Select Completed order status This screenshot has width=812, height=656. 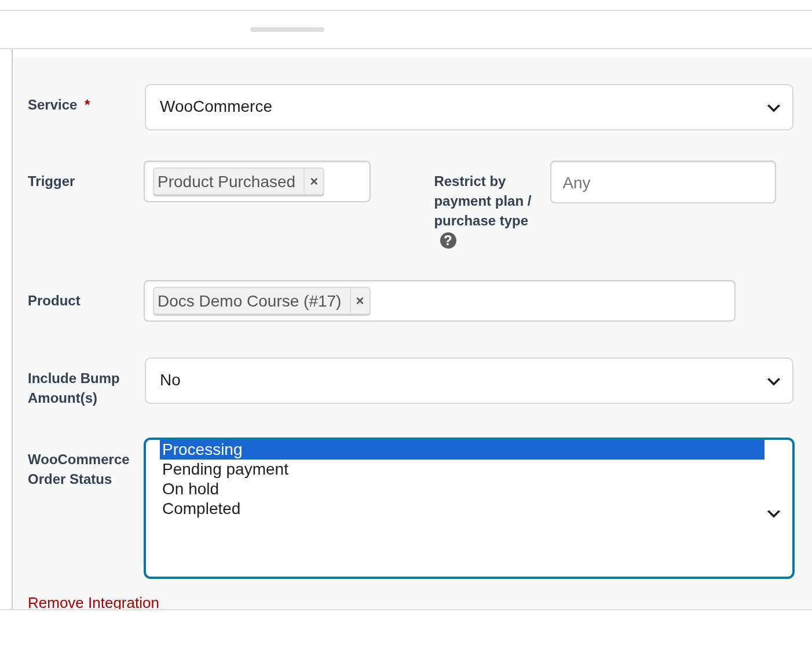coord(462,509)
